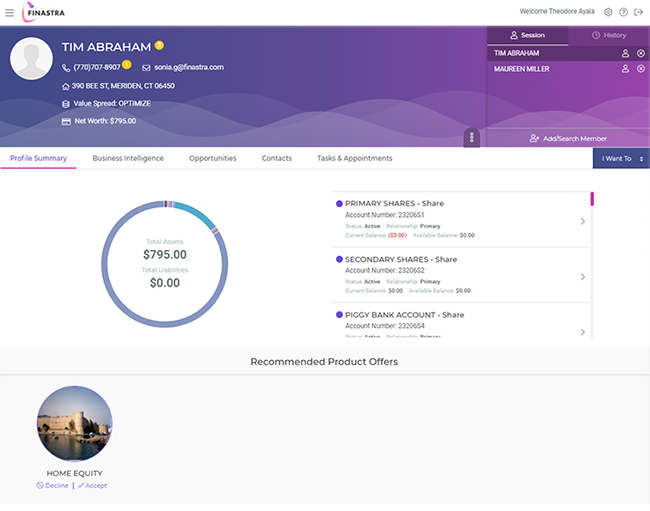Open the settings gear icon
Image resolution: width=650 pixels, height=511 pixels.
[x=608, y=12]
